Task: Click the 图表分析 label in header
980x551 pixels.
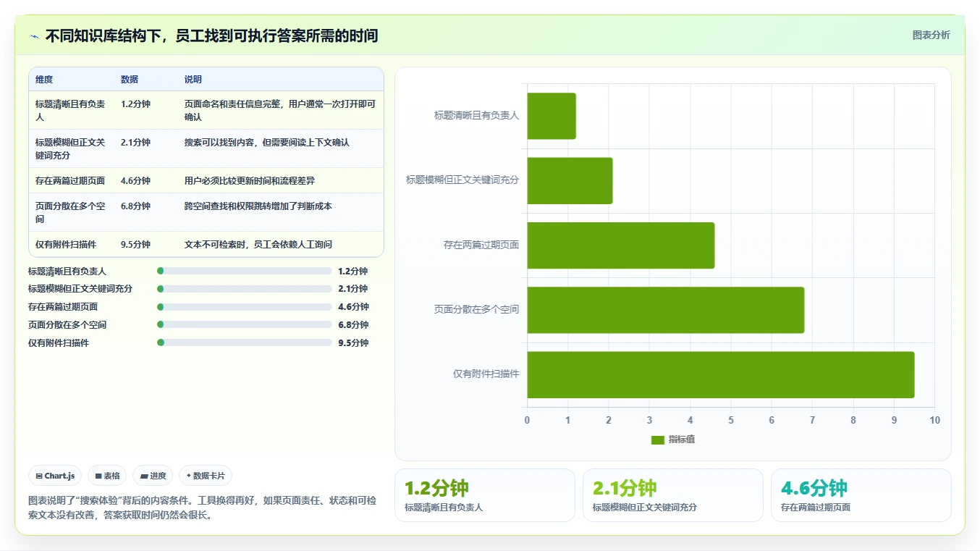Action: pyautogui.click(x=931, y=35)
